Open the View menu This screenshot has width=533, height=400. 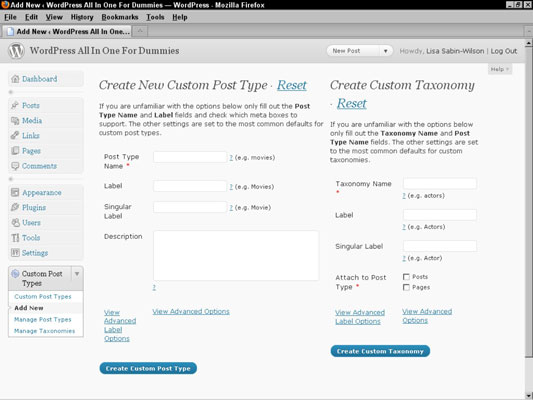54,17
